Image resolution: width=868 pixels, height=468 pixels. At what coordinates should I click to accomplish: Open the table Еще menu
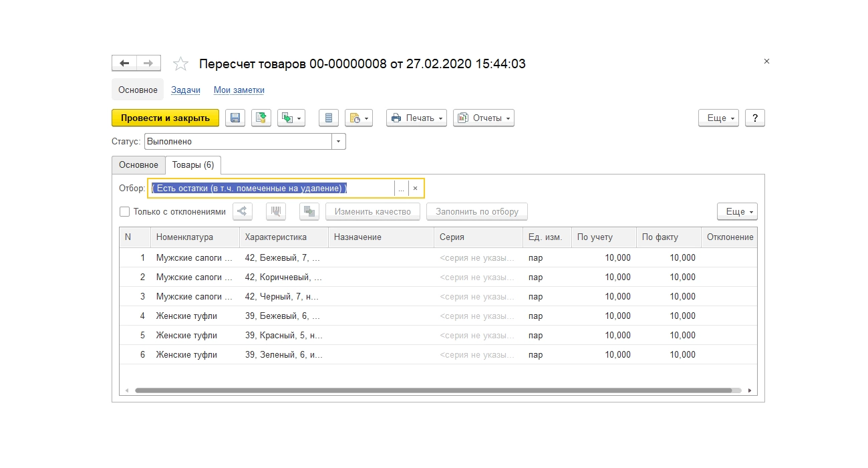click(x=737, y=211)
